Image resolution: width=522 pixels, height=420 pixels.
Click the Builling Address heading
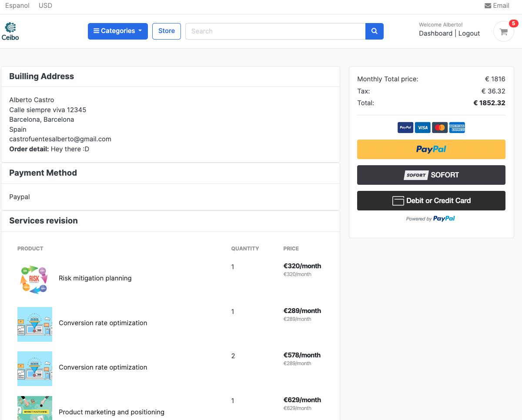click(x=42, y=77)
